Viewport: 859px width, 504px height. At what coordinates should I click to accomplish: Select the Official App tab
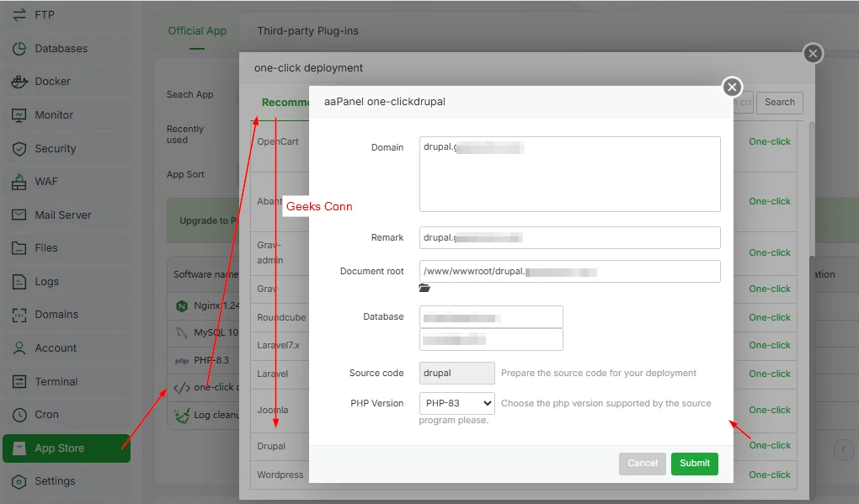[x=197, y=31]
